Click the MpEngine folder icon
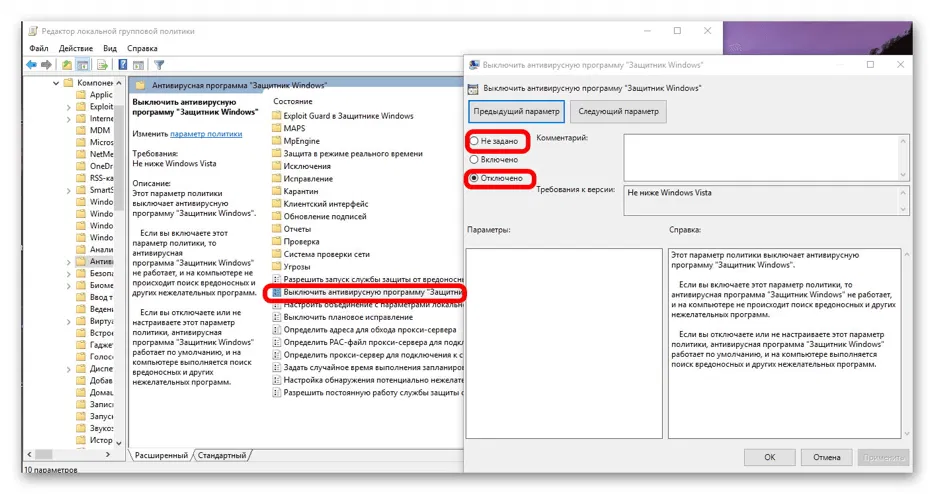 coord(276,141)
